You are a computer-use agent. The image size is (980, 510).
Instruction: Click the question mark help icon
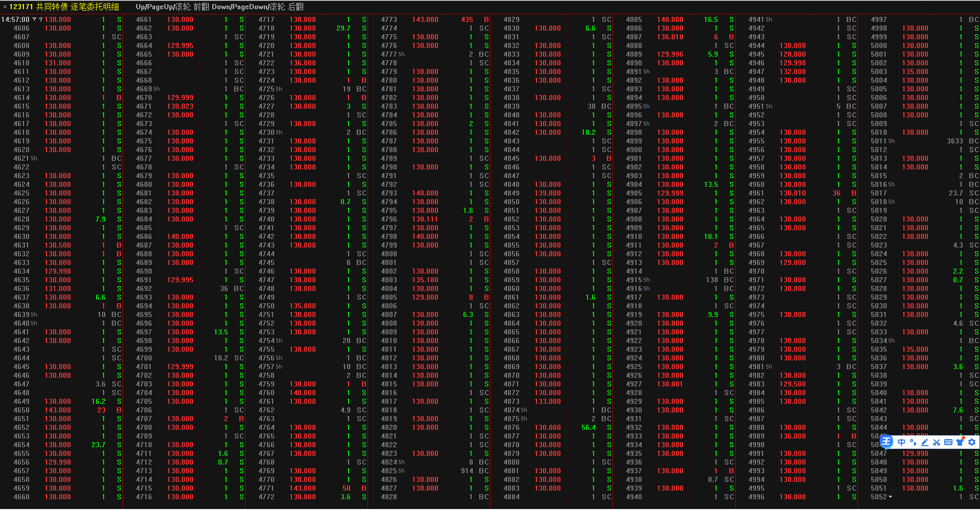(x=41, y=20)
